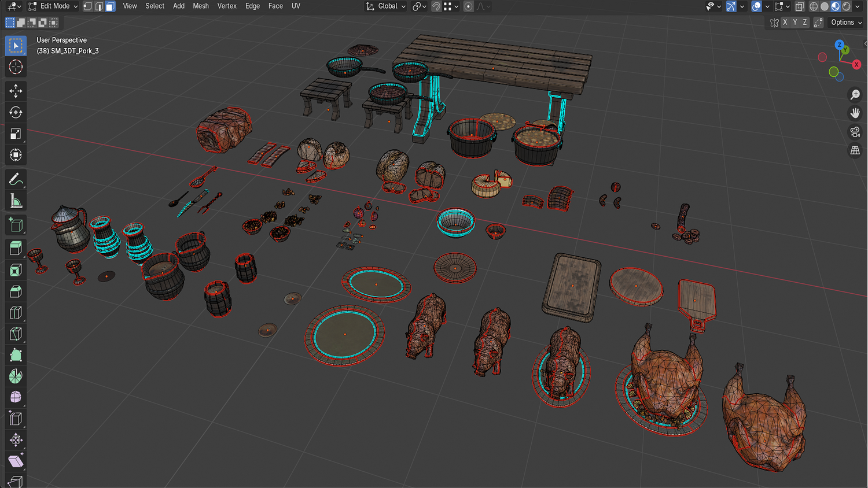This screenshot has height=488, width=868.
Task: Open proportional editing falloff dropdown
Action: (484, 6)
